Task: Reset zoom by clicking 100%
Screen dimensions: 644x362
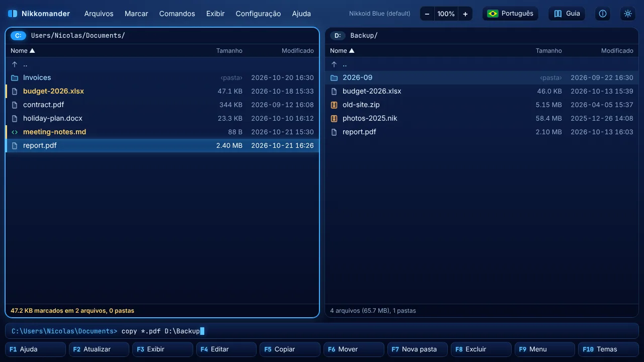Action: [x=446, y=14]
